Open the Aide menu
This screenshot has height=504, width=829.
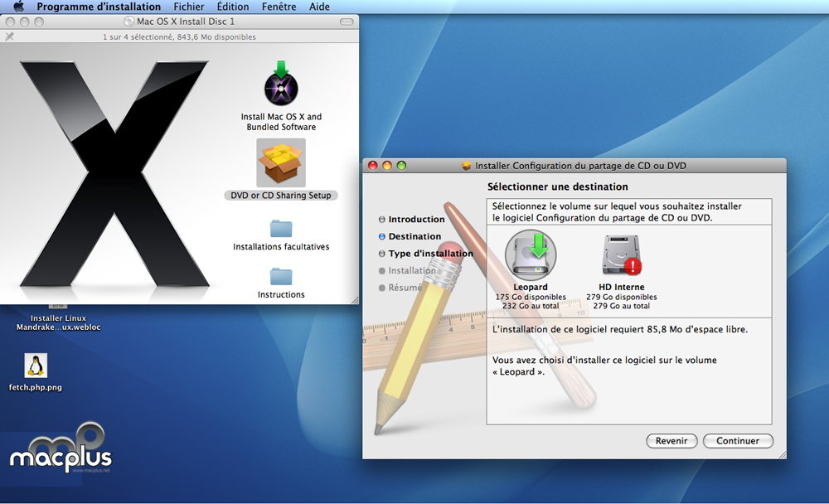click(x=319, y=7)
